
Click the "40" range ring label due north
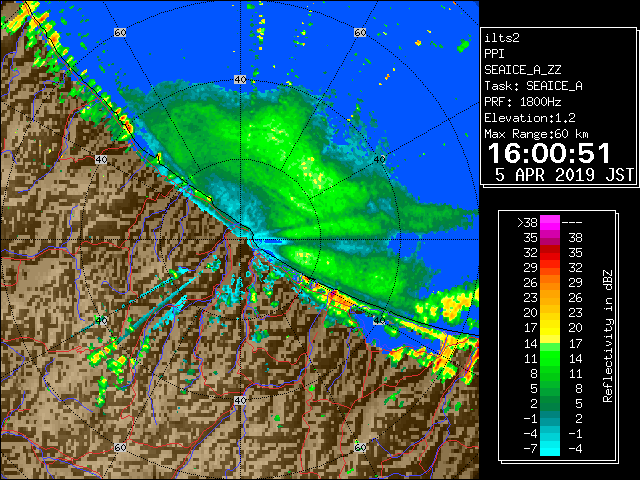tap(240, 80)
